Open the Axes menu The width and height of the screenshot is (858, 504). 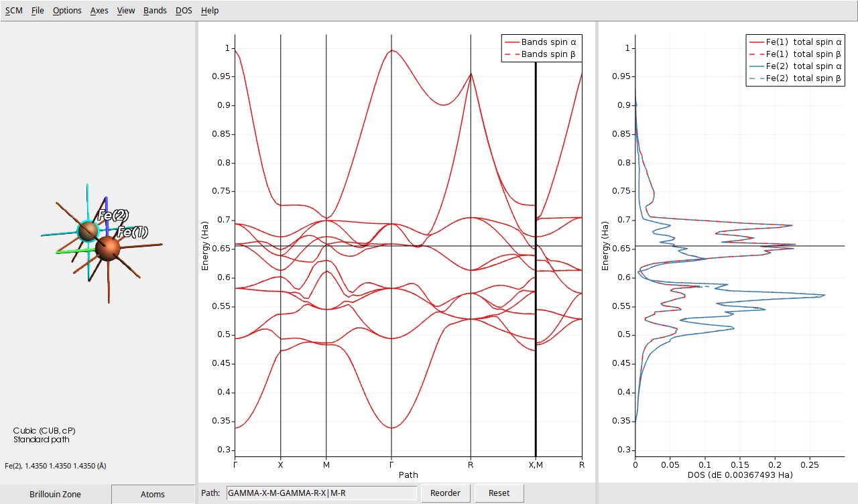point(99,10)
